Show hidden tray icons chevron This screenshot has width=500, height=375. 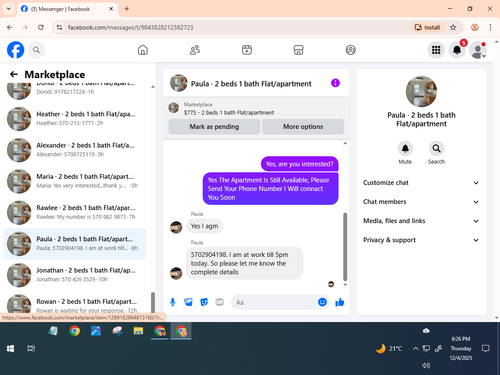click(x=415, y=349)
